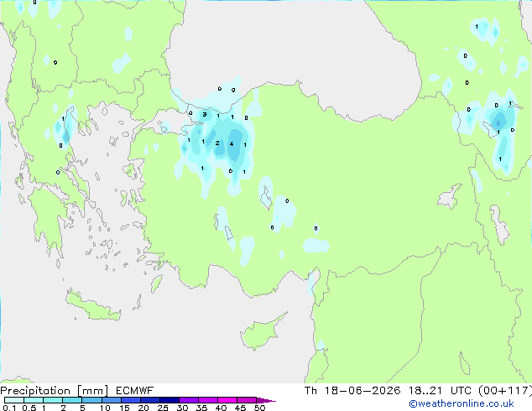
Task: Click the '45' legend scale label
Action: (240, 408)
